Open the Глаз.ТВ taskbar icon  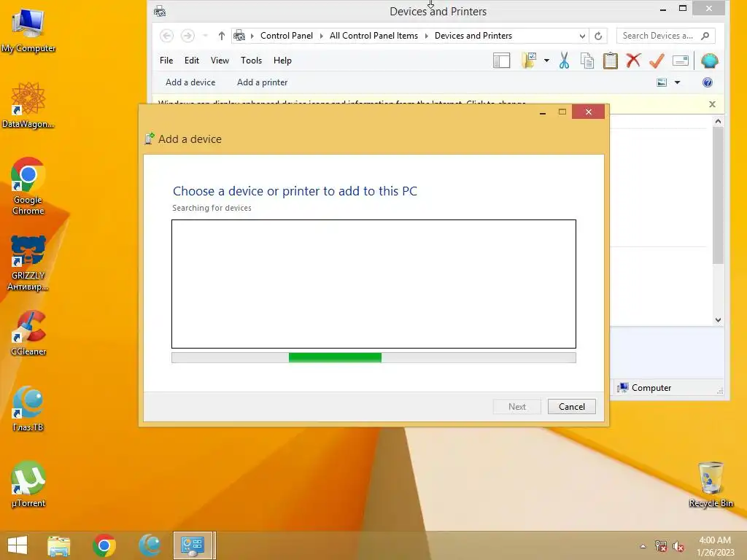(x=150, y=545)
